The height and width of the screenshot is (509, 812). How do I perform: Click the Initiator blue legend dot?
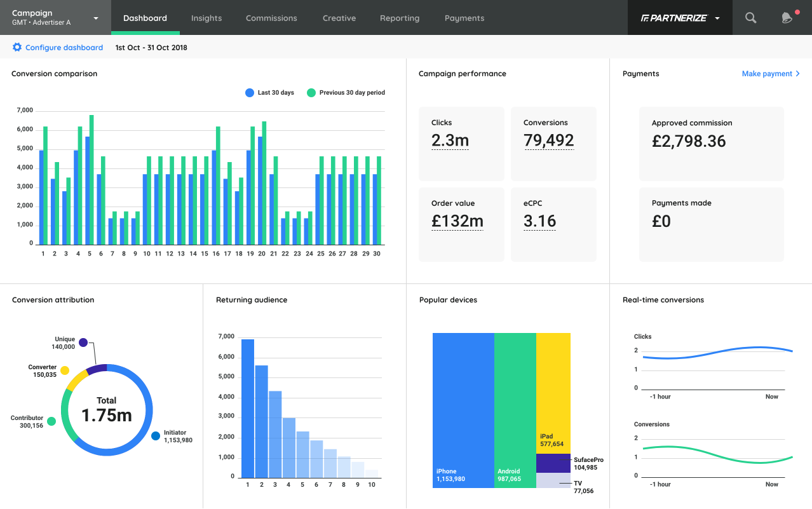pos(156,436)
